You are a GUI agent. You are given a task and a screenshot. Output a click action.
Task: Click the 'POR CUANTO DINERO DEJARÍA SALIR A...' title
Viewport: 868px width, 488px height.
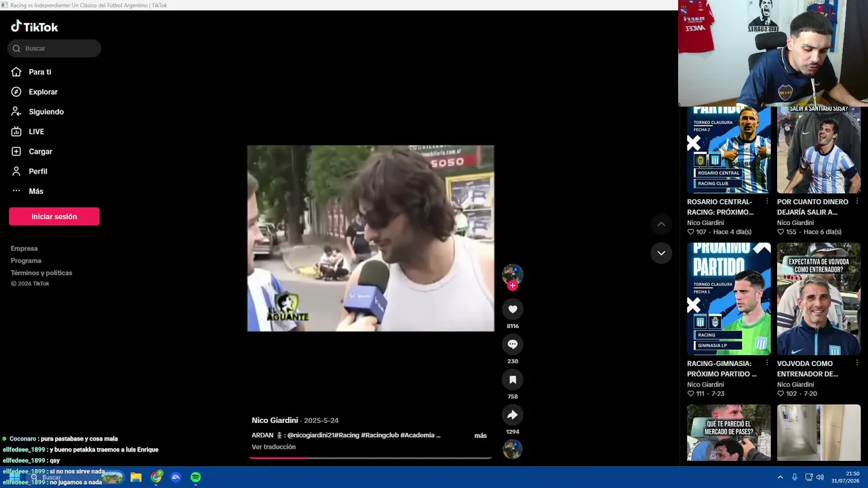[x=812, y=207]
